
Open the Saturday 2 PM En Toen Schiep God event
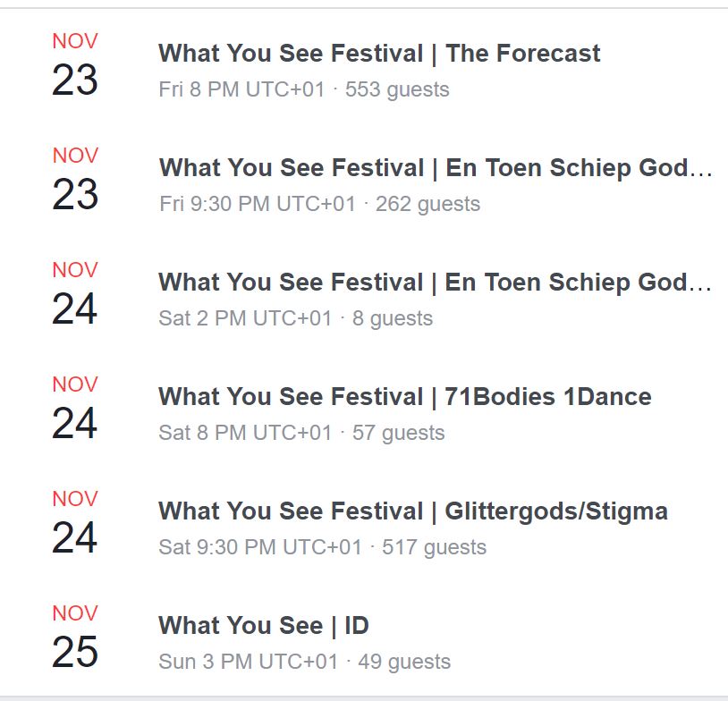point(435,283)
